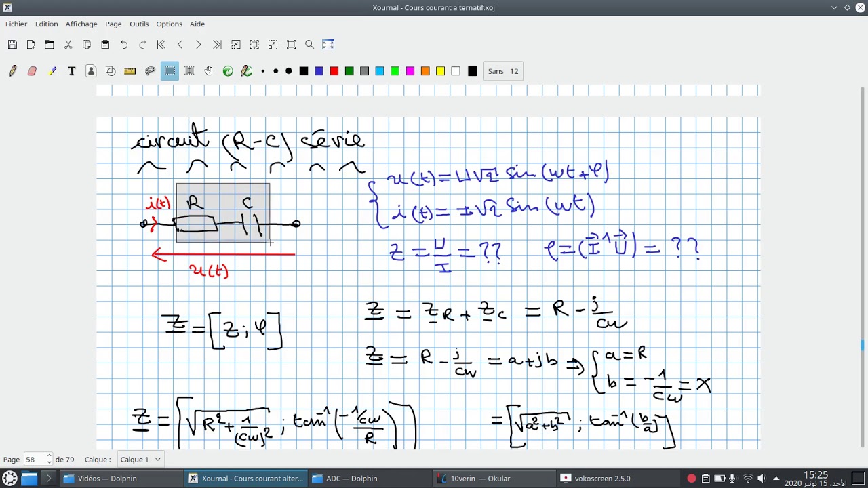Copy the selection
Screen dimensions: 868x488
point(87,45)
